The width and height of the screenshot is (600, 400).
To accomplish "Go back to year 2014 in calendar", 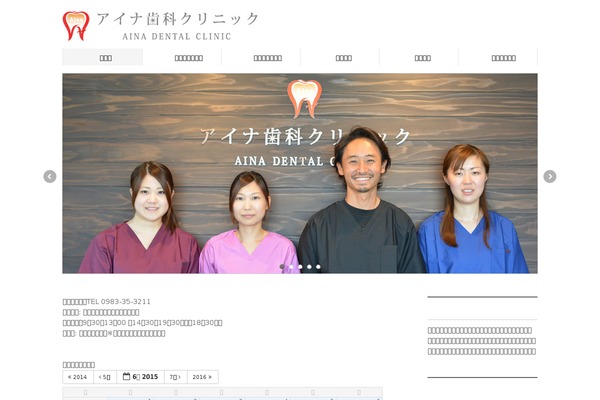I will [x=78, y=377].
